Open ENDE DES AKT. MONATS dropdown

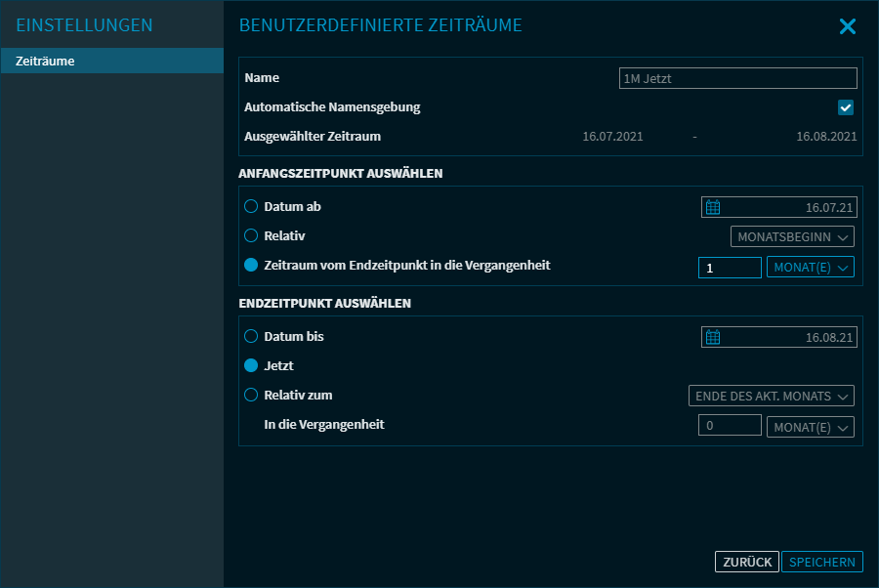point(771,397)
